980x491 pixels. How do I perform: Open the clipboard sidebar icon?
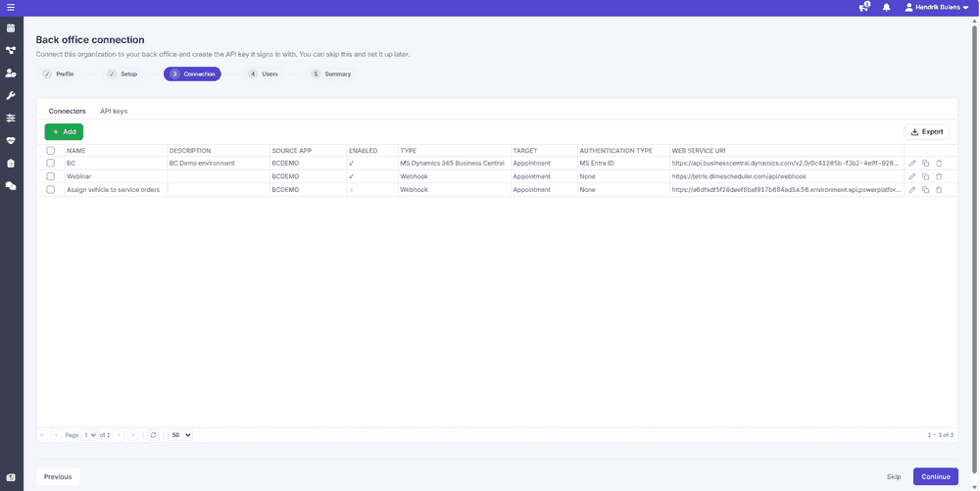pos(11,163)
